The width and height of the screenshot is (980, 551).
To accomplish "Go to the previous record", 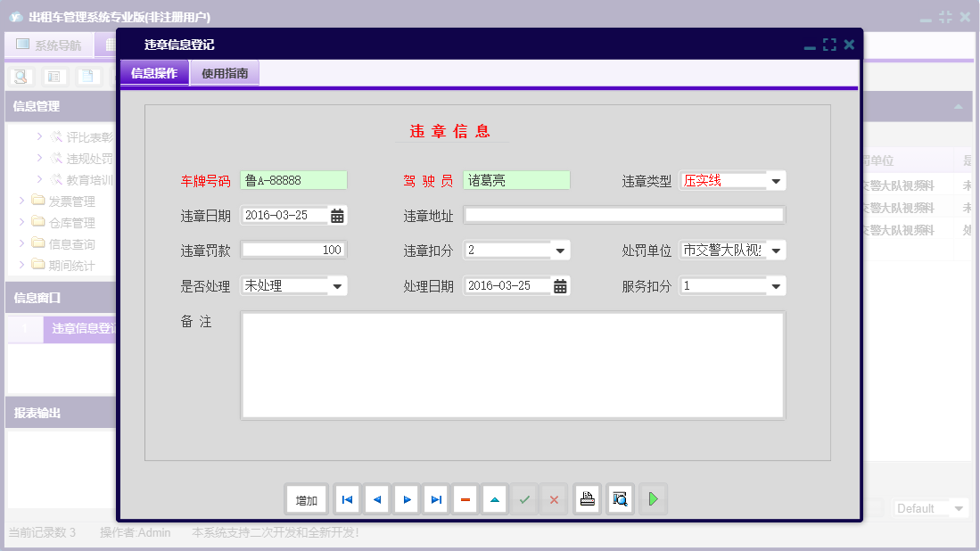I will pos(376,499).
